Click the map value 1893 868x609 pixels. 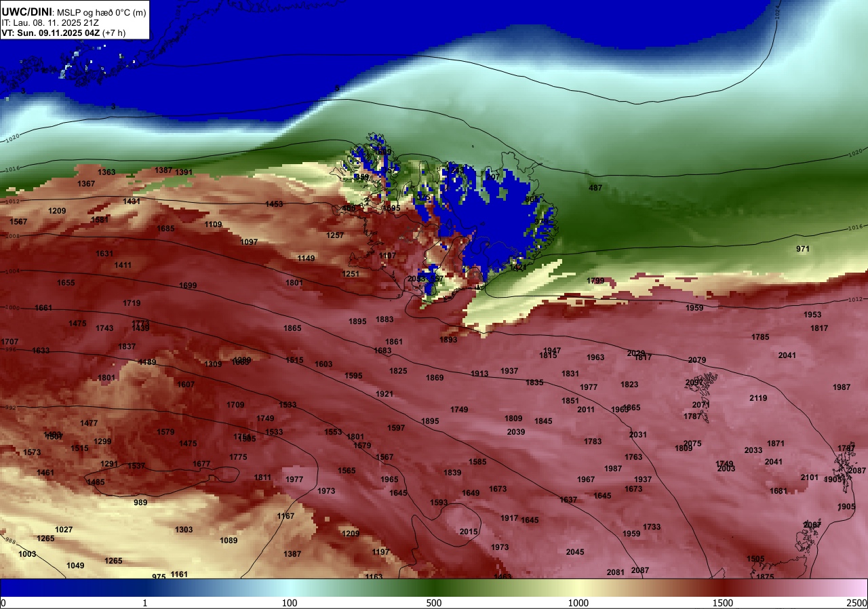(x=448, y=340)
